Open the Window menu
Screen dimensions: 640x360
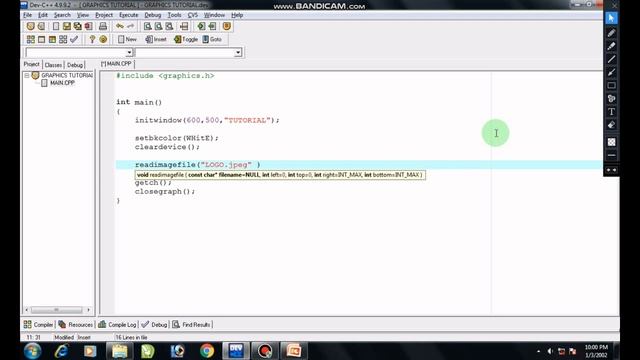pos(214,15)
